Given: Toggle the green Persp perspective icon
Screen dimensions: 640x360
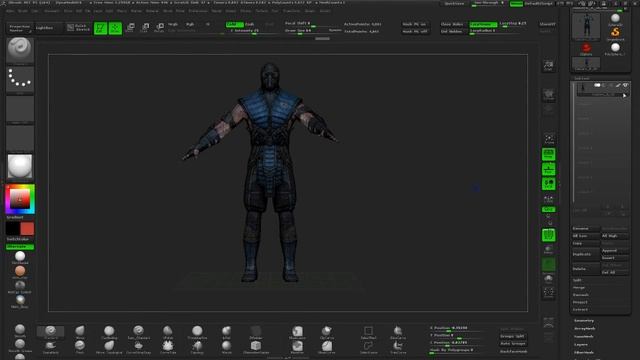Looking at the screenshot, I should coord(549,154).
